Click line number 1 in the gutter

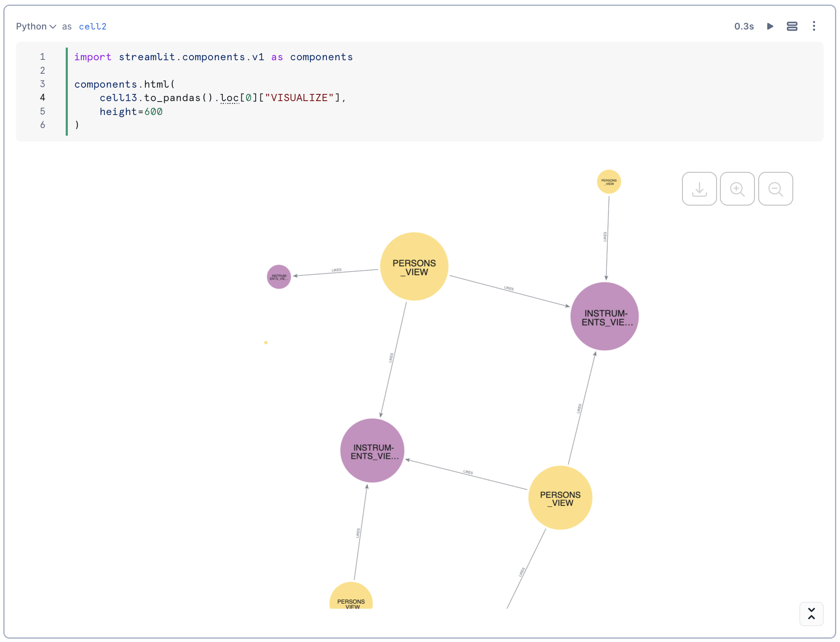[x=43, y=57]
